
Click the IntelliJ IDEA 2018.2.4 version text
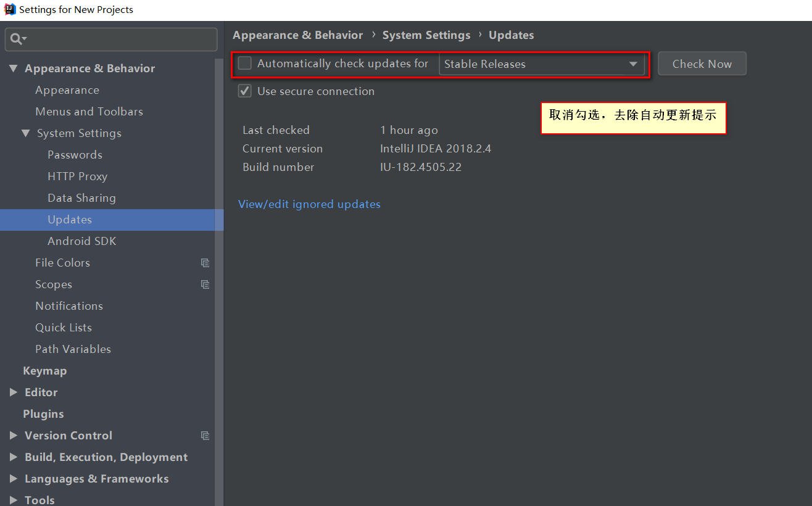click(x=436, y=149)
